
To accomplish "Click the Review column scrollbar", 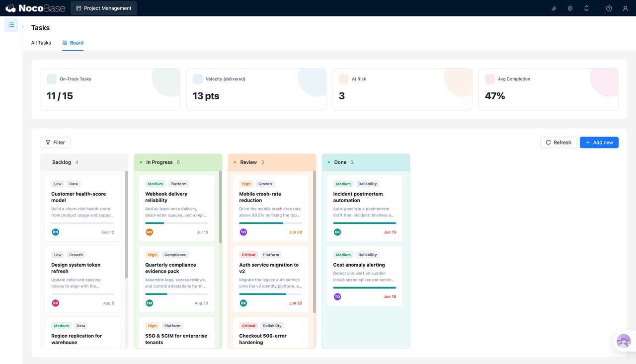I will (x=314, y=242).
